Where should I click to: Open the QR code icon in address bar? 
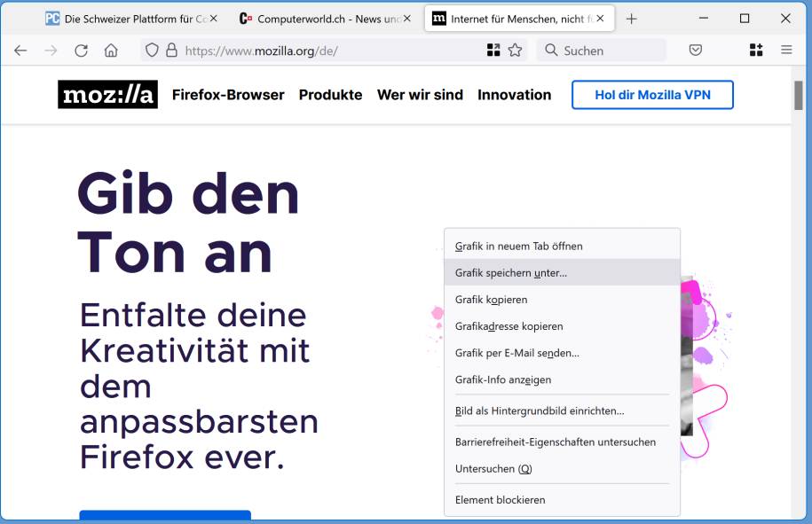tap(493, 51)
